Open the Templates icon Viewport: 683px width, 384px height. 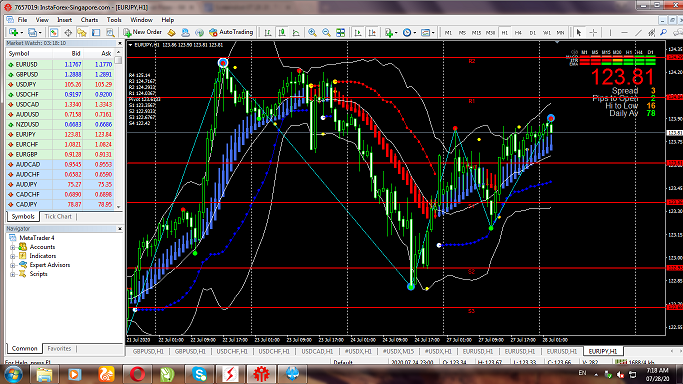click(x=426, y=33)
